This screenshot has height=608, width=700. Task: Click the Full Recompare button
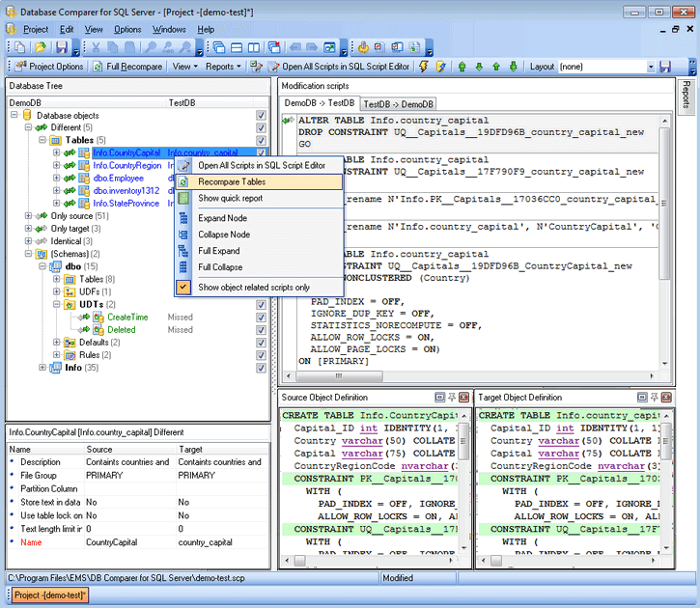(x=128, y=67)
